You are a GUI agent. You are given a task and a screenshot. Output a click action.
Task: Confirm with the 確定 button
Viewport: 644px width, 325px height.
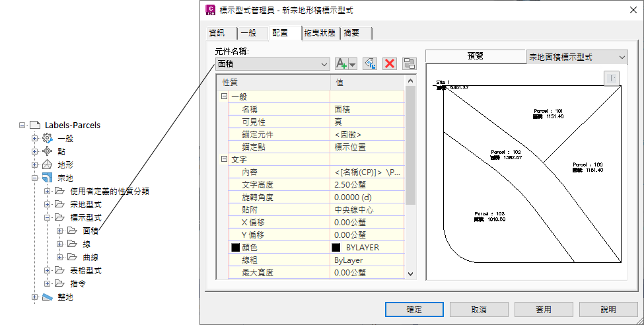click(414, 309)
